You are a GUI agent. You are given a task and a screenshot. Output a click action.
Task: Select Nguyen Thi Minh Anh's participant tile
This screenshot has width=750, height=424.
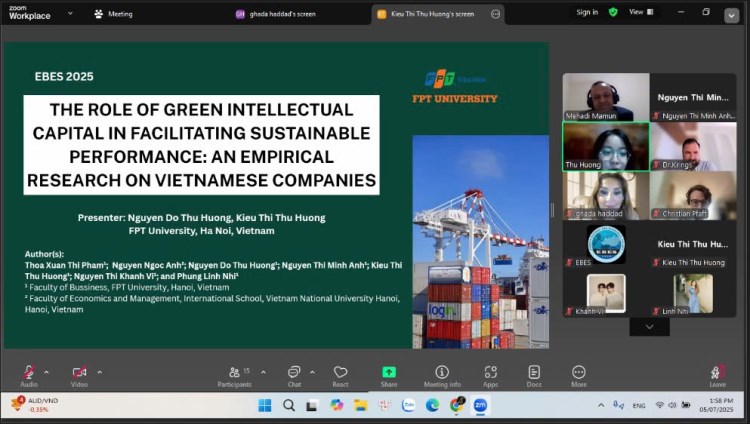coord(693,97)
